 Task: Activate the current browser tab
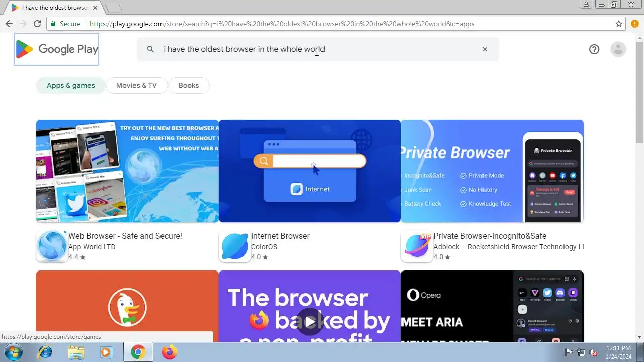point(54,8)
